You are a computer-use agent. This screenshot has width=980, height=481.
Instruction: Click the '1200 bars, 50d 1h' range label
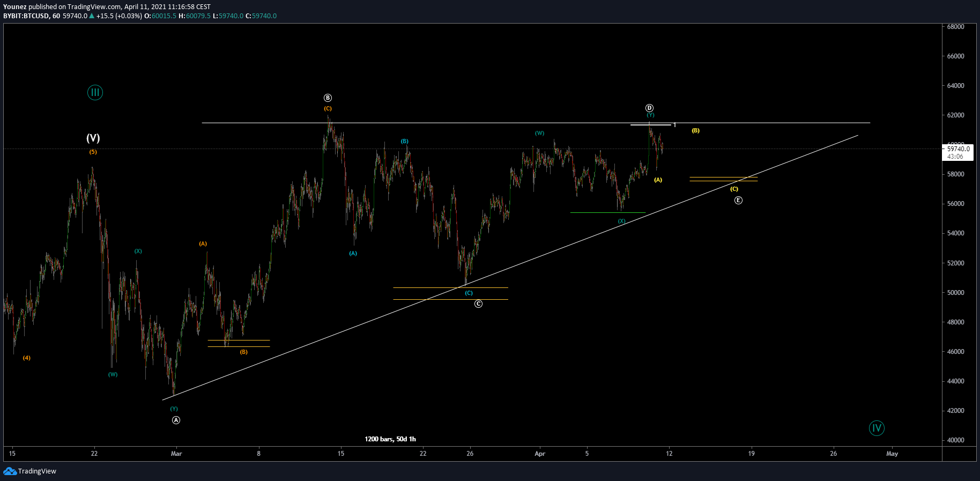390,439
